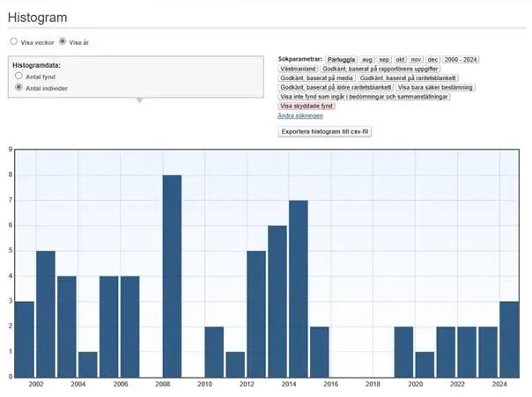Open the Ändra sökningen link

tap(299, 115)
